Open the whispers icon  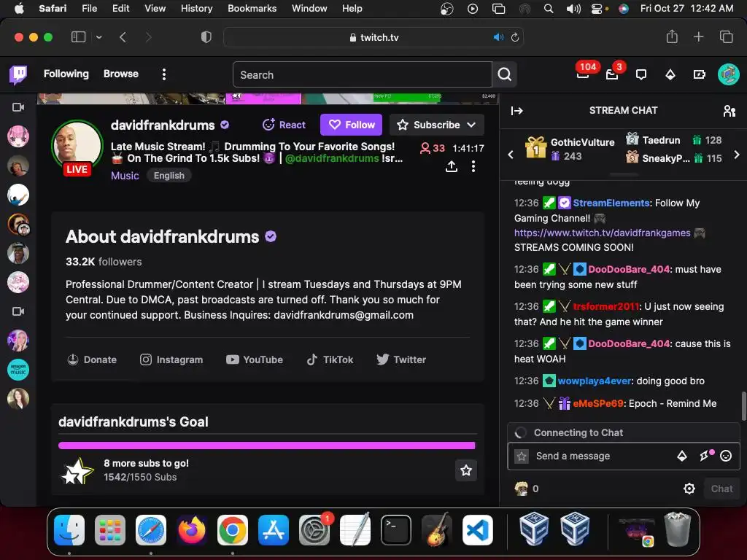click(641, 74)
